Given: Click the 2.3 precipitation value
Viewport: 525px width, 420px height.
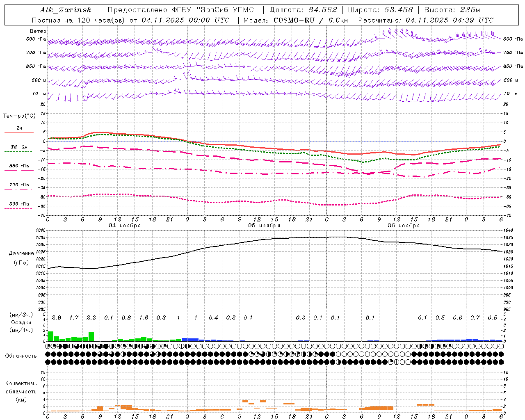Looking at the screenshot, I should pos(91,318).
